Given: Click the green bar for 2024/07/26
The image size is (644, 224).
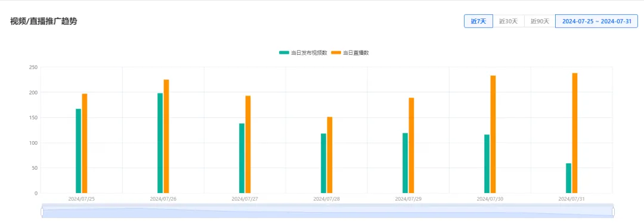Looking at the screenshot, I should tap(160, 143).
